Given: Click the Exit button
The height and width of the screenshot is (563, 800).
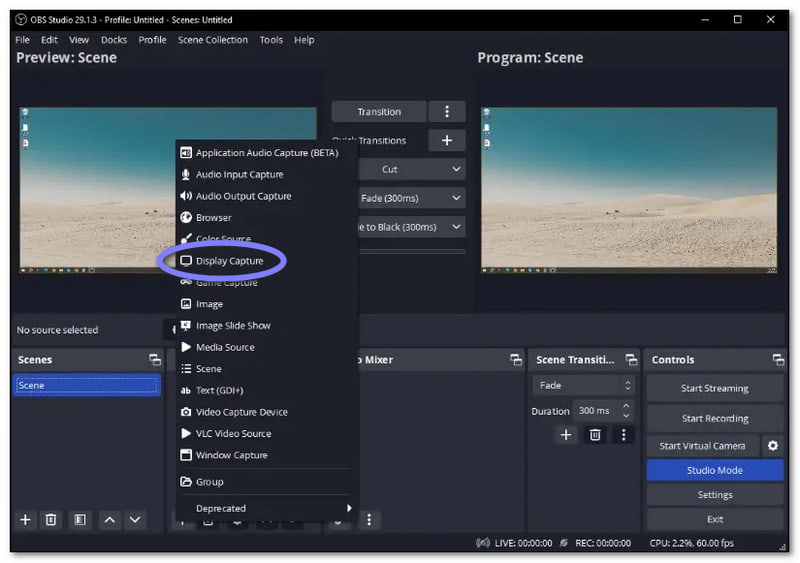Looking at the screenshot, I should coord(715,520).
